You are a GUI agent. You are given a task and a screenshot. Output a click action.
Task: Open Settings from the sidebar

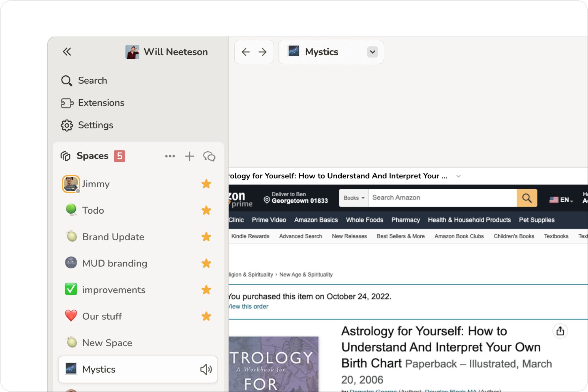[87, 125]
